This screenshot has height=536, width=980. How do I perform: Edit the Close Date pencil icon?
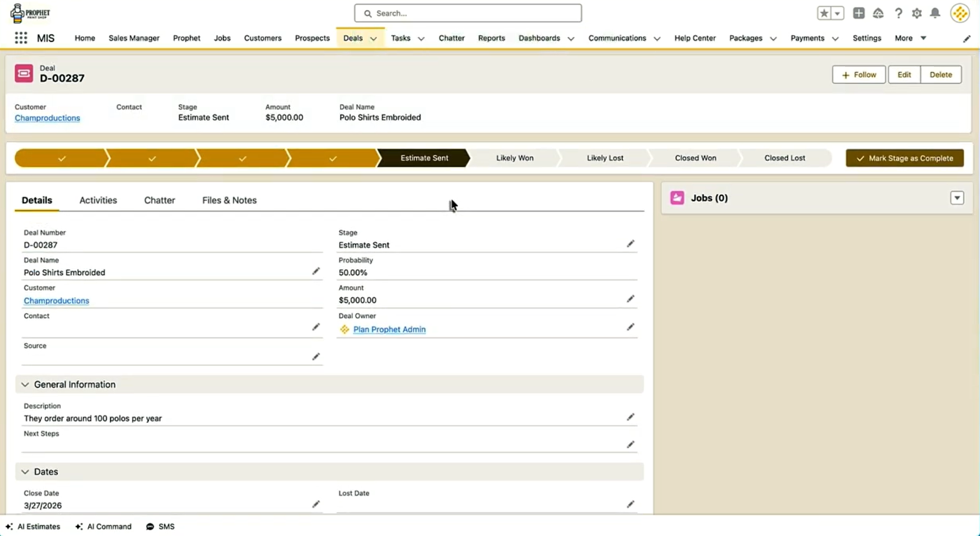pyautogui.click(x=316, y=504)
